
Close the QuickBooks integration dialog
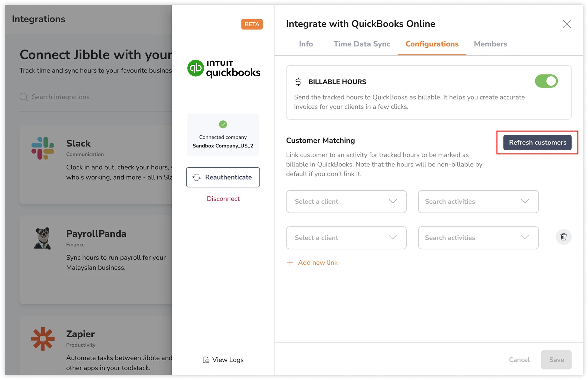pyautogui.click(x=567, y=24)
